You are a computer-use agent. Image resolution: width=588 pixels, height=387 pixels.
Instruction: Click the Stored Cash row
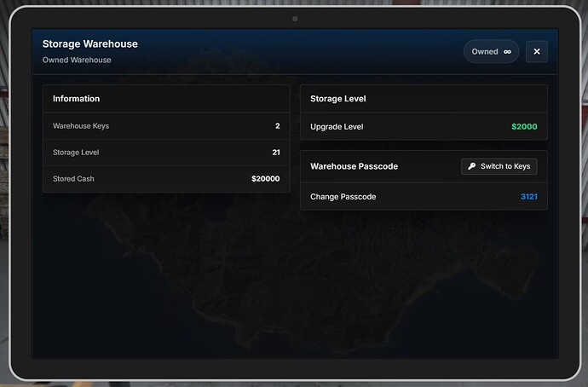(166, 179)
